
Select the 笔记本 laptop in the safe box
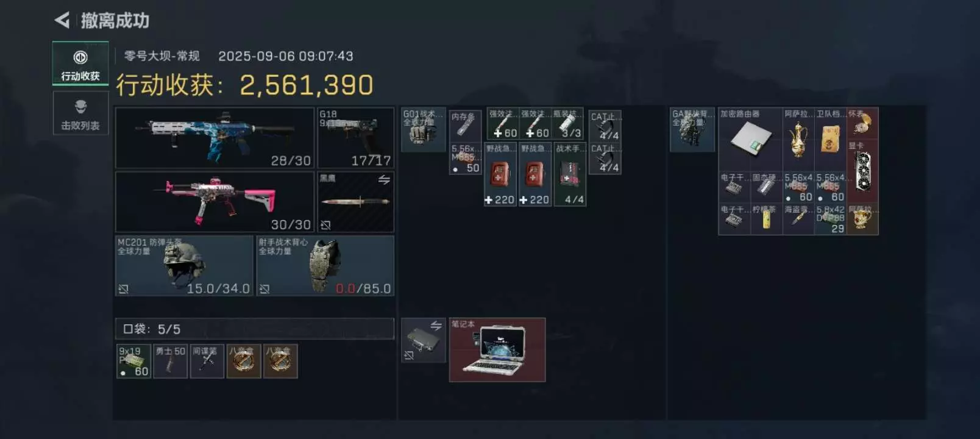pyautogui.click(x=497, y=350)
